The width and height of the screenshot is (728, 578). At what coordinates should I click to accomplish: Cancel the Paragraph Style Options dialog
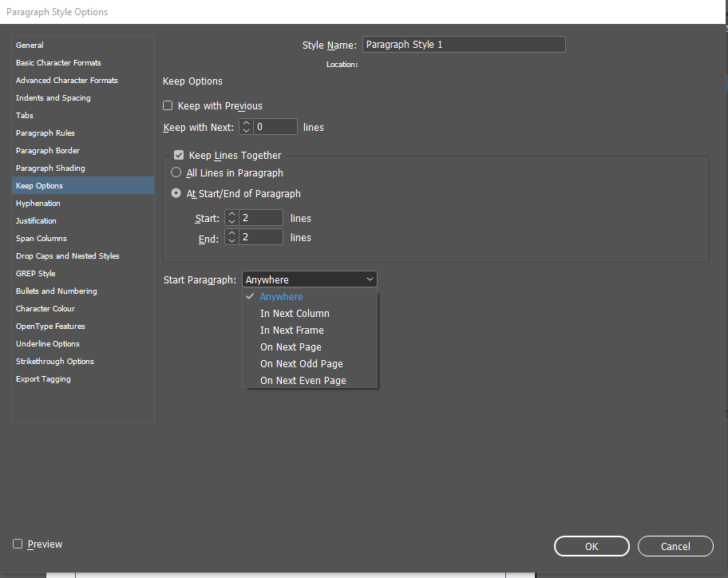pos(675,546)
